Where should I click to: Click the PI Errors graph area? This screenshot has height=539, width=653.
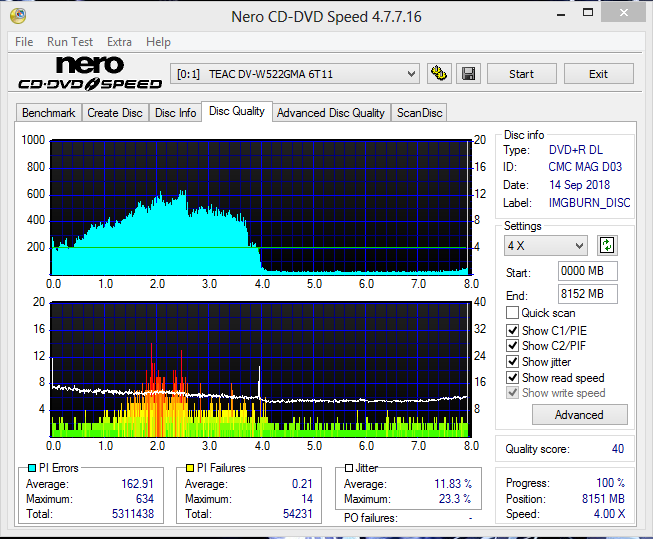coord(261,207)
